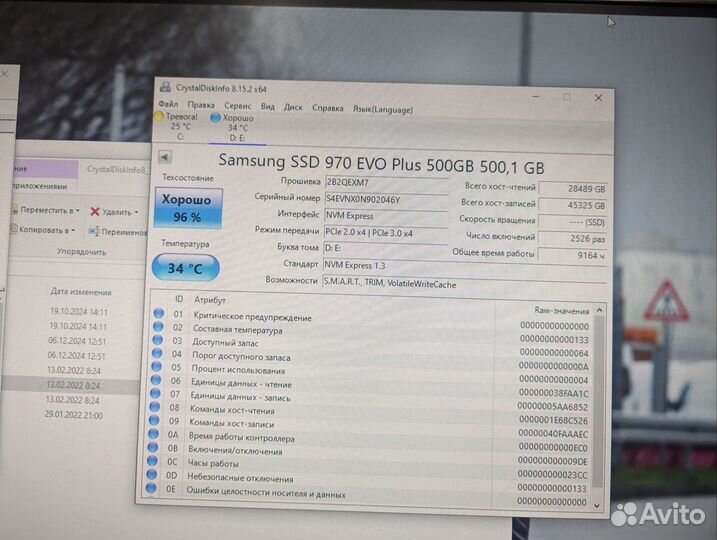Click the transfer mode field PCIe 2.0 x4
The image size is (717, 540).
pyautogui.click(x=385, y=232)
